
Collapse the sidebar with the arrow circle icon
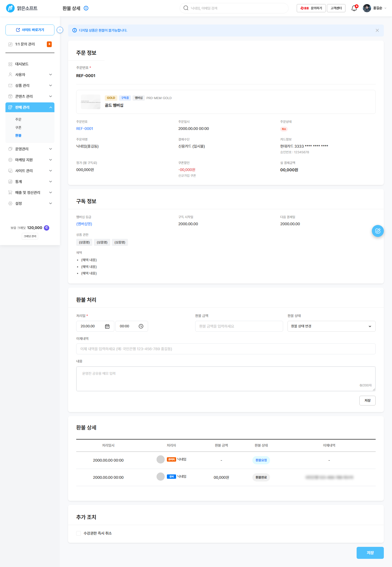coord(60,30)
